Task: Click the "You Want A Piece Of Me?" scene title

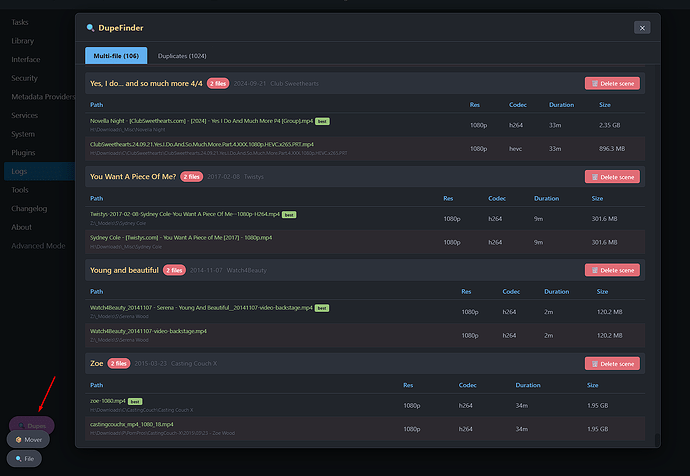Action: point(132,177)
